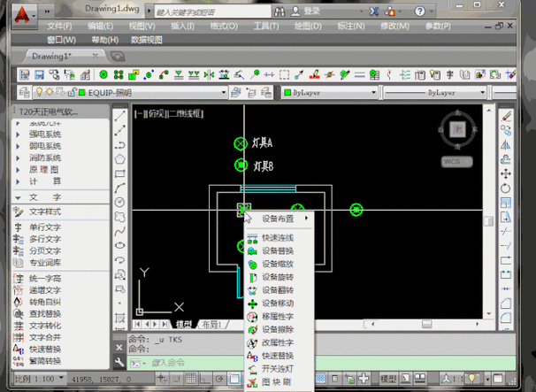Select 单行文字 in the side panel
The width and height of the screenshot is (536, 392).
point(45,227)
